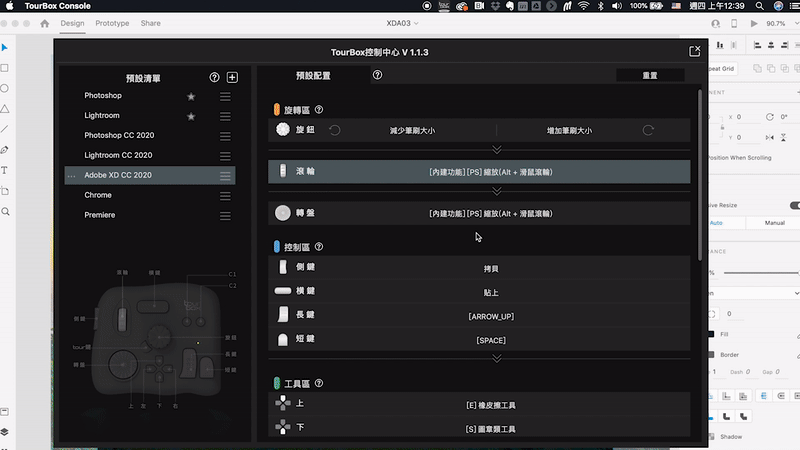Click 增加筆刷大小 knob assignment
Viewport: 800px width, 450px height.
tap(569, 131)
